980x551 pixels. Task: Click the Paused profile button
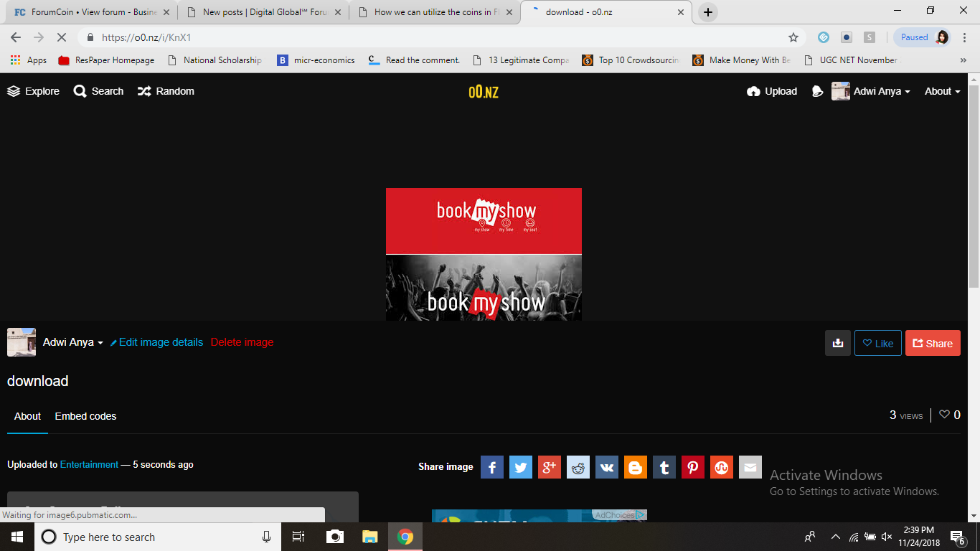click(x=923, y=37)
